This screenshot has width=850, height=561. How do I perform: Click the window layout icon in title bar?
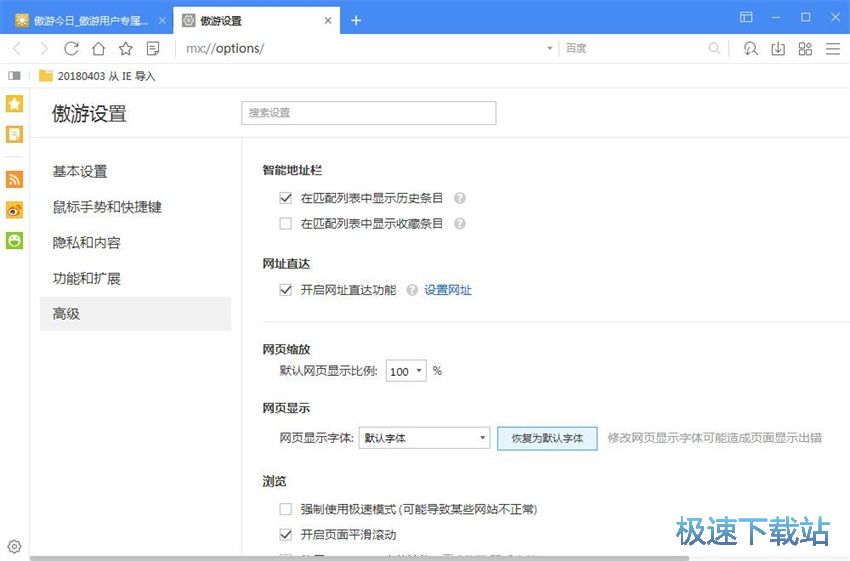(746, 17)
